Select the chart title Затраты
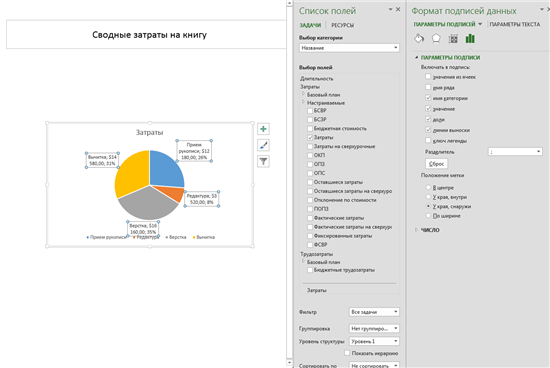The width and height of the screenshot is (550, 368). [149, 133]
